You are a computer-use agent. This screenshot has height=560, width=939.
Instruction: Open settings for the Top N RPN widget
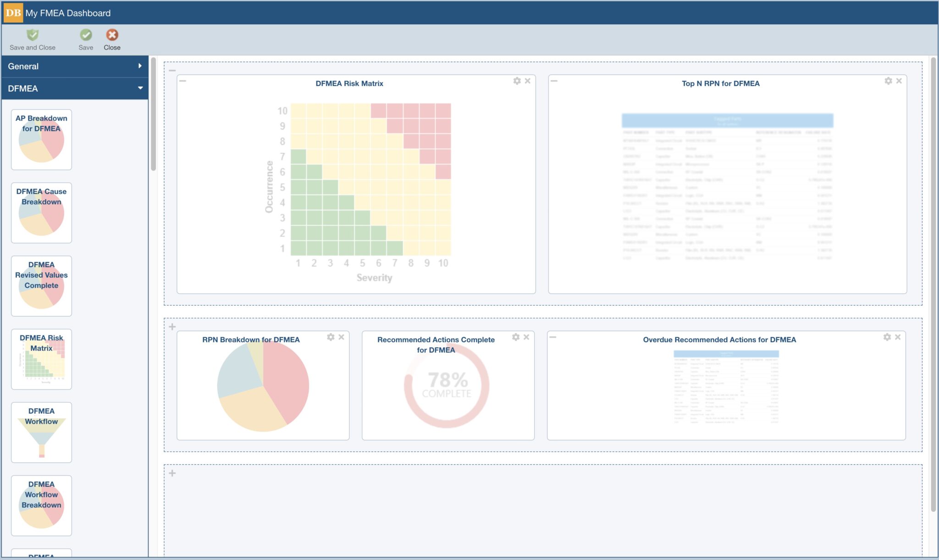(x=888, y=81)
